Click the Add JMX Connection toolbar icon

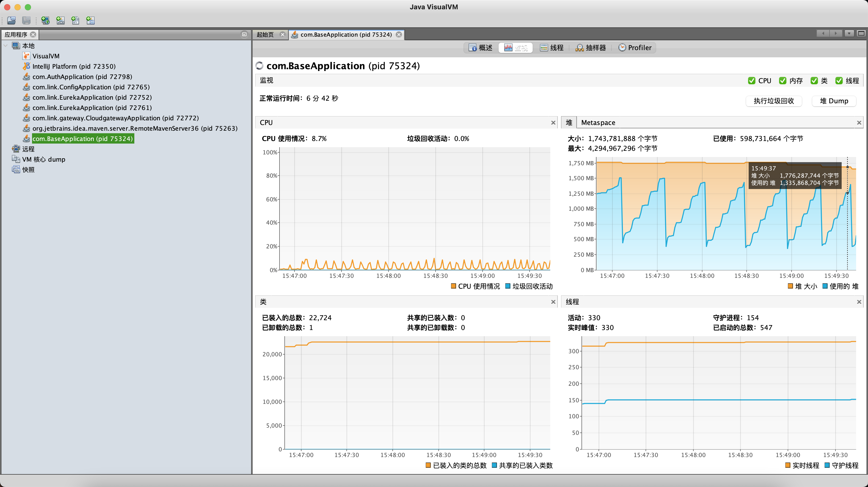[x=60, y=21]
